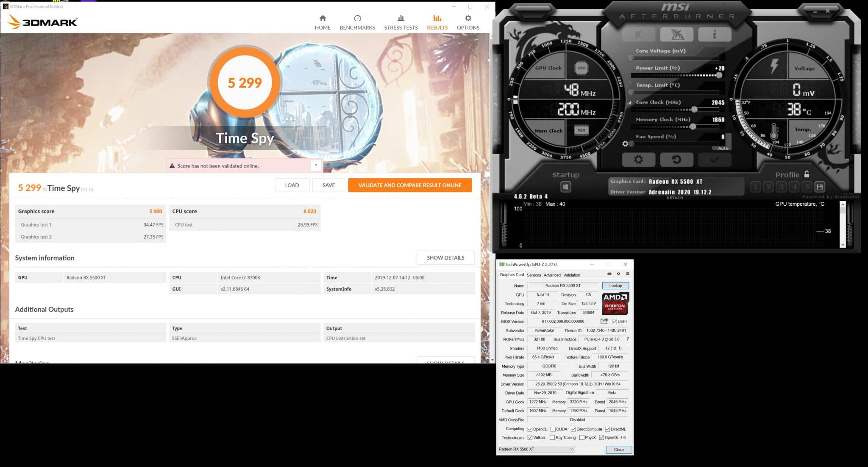Toggle the Ray Tracing checkbox

552,438
